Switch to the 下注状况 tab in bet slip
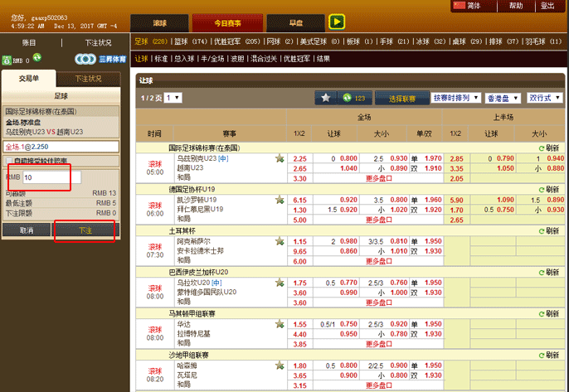569x392 pixels. [x=89, y=79]
